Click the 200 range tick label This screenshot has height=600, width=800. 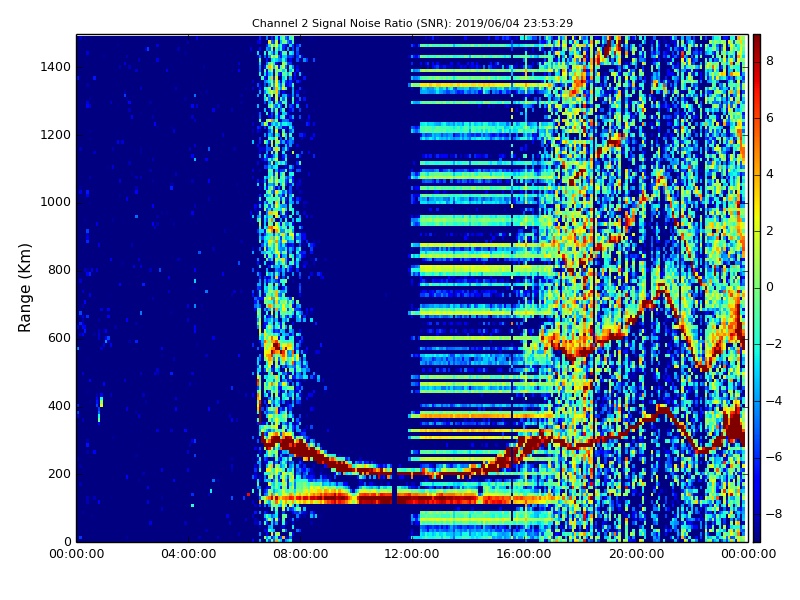click(59, 473)
